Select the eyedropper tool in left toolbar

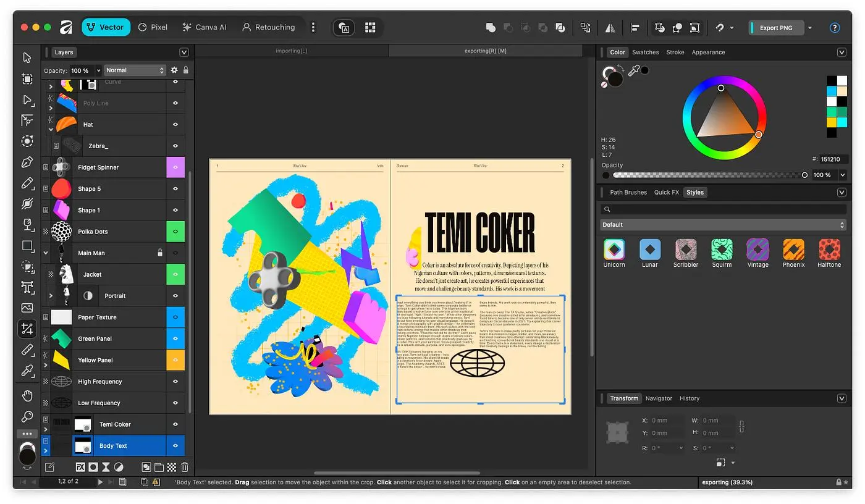(x=27, y=371)
